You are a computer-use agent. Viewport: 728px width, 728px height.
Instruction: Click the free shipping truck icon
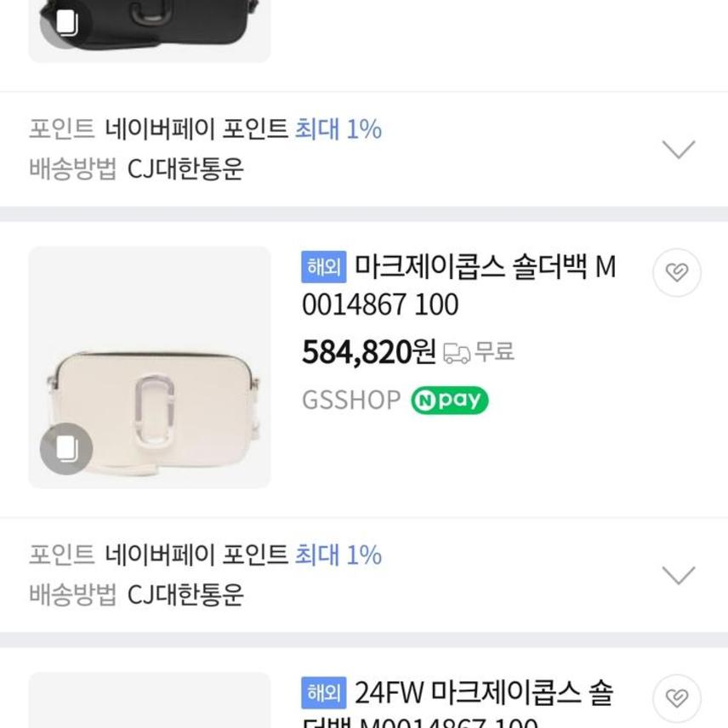[457, 353]
